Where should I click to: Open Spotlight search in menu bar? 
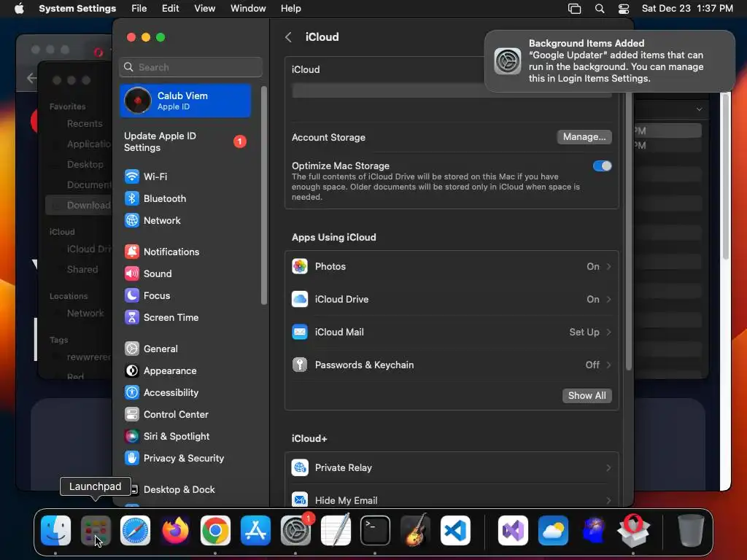tap(600, 9)
